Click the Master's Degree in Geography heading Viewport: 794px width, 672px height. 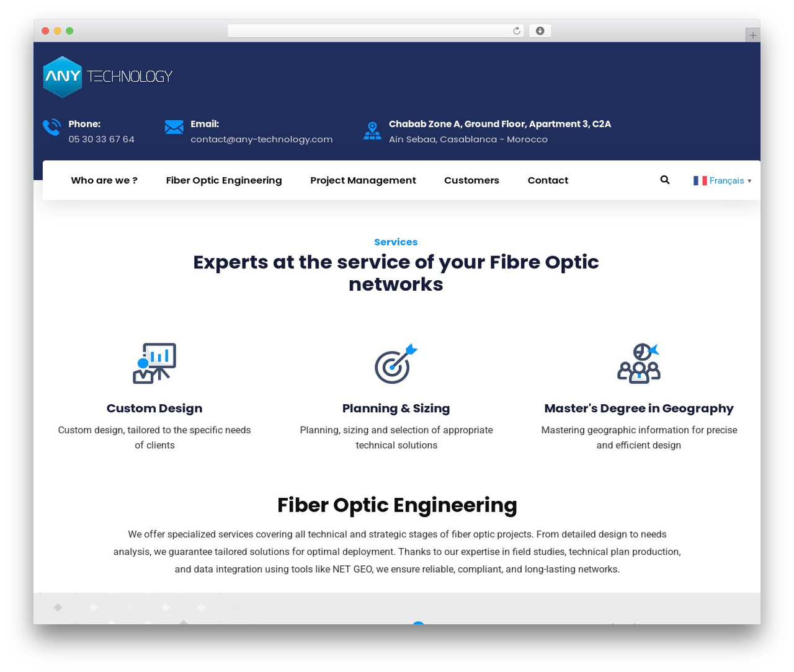pos(639,408)
